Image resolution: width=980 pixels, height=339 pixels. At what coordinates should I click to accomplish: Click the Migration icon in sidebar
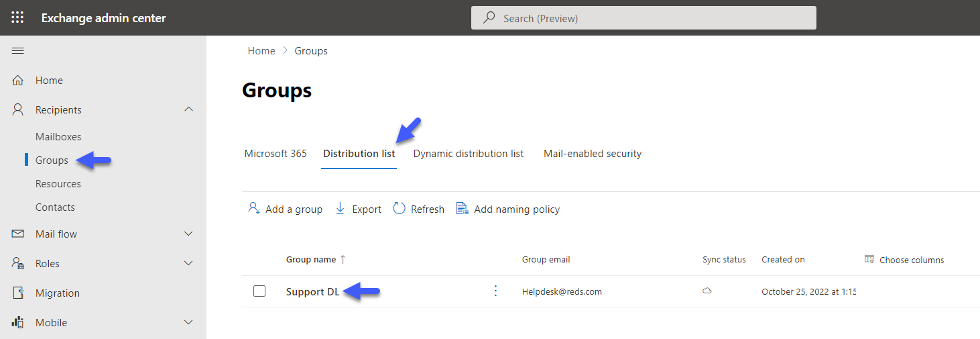[18, 293]
